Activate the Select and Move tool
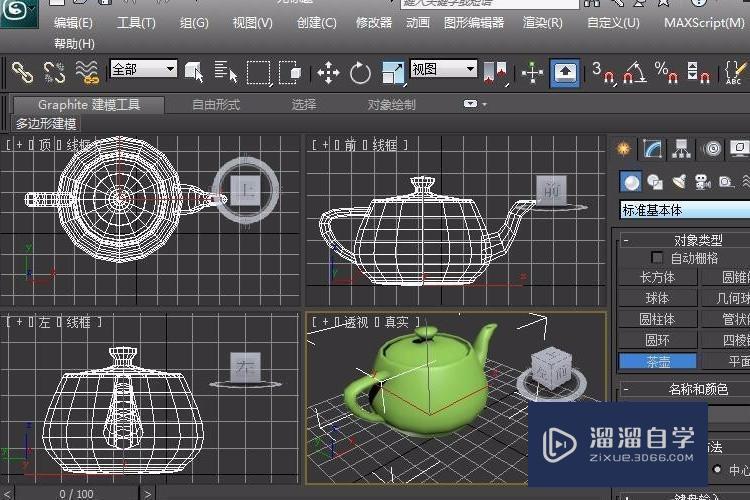The width and height of the screenshot is (750, 500). (x=328, y=72)
